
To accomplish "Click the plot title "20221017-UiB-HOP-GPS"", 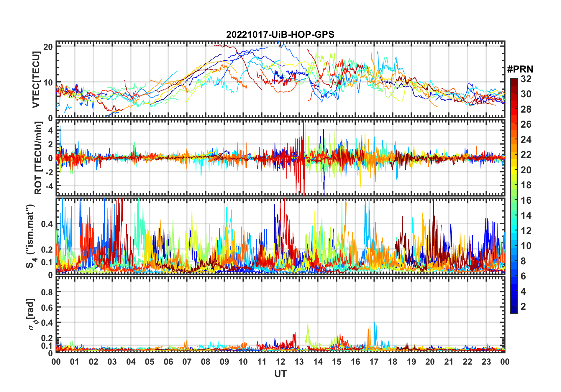I will pyautogui.click(x=280, y=34).
